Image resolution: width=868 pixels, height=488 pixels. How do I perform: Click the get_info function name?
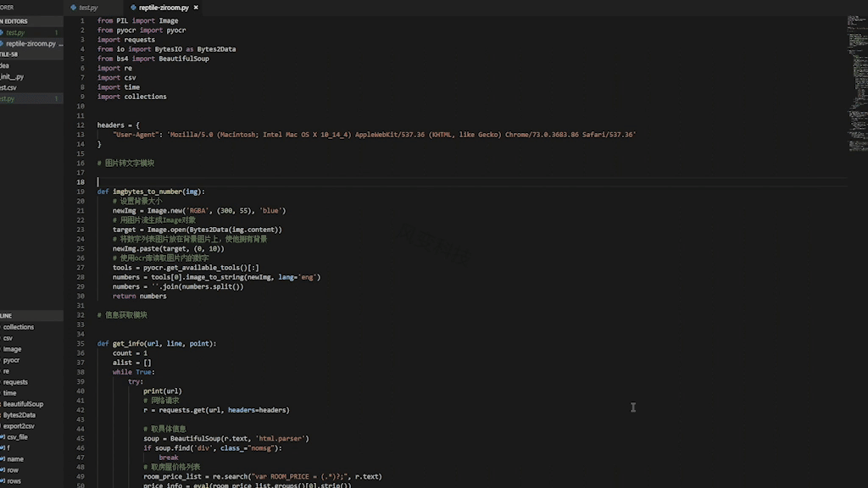(x=128, y=344)
